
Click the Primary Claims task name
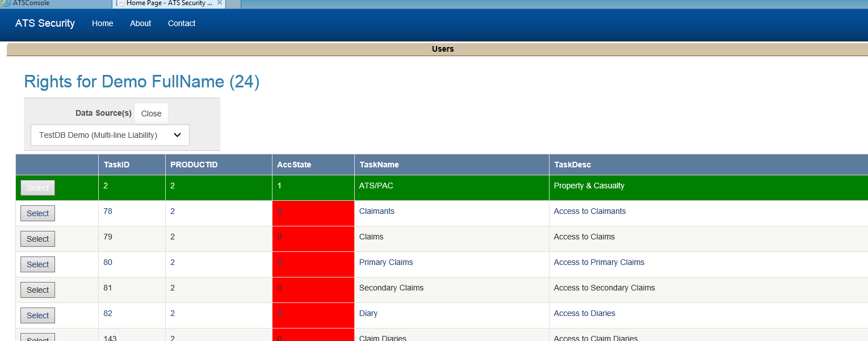[x=385, y=262]
